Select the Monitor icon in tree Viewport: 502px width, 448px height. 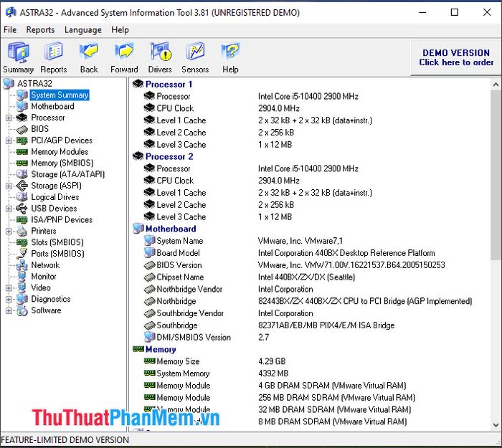[22, 276]
